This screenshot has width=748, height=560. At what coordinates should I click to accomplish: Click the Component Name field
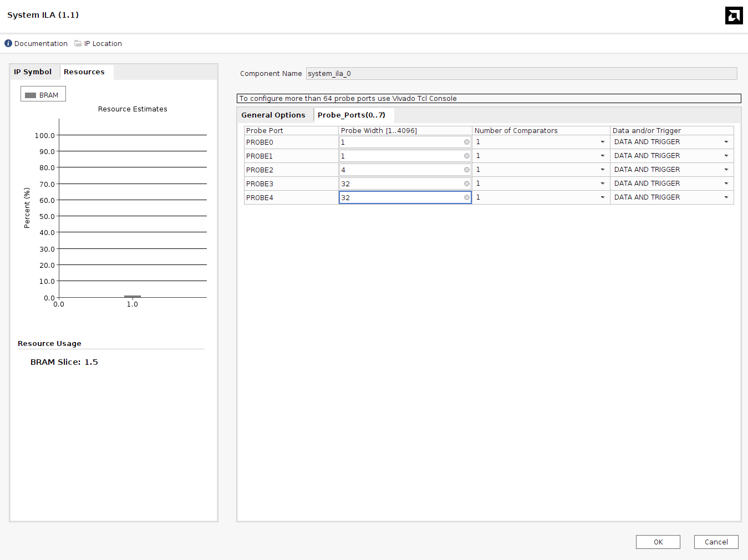coord(522,74)
